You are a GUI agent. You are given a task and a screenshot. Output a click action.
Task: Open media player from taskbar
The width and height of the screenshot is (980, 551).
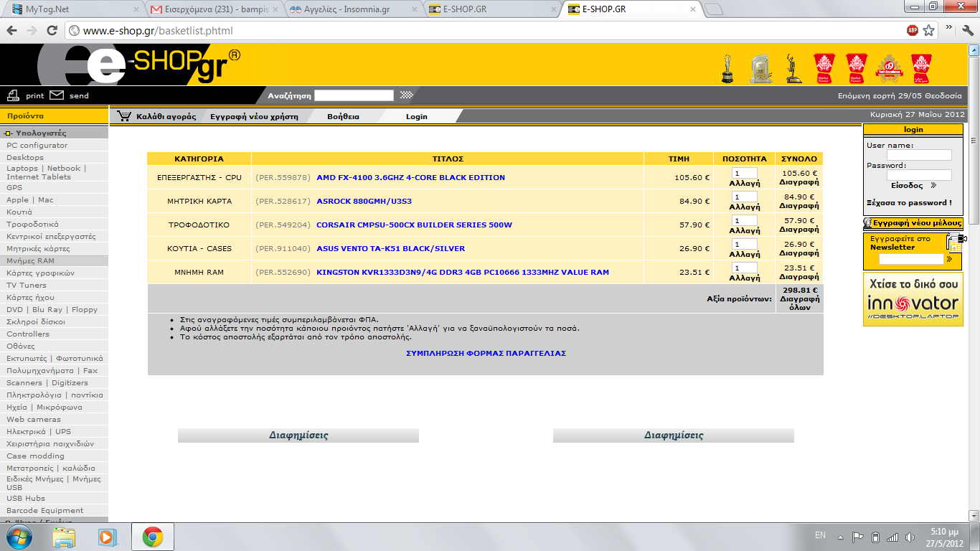coord(107,537)
